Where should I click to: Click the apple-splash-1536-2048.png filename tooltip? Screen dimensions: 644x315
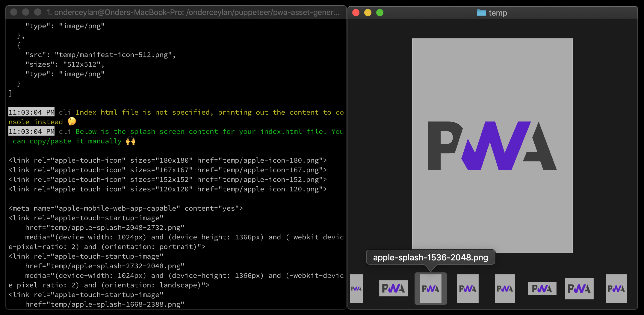click(x=430, y=257)
